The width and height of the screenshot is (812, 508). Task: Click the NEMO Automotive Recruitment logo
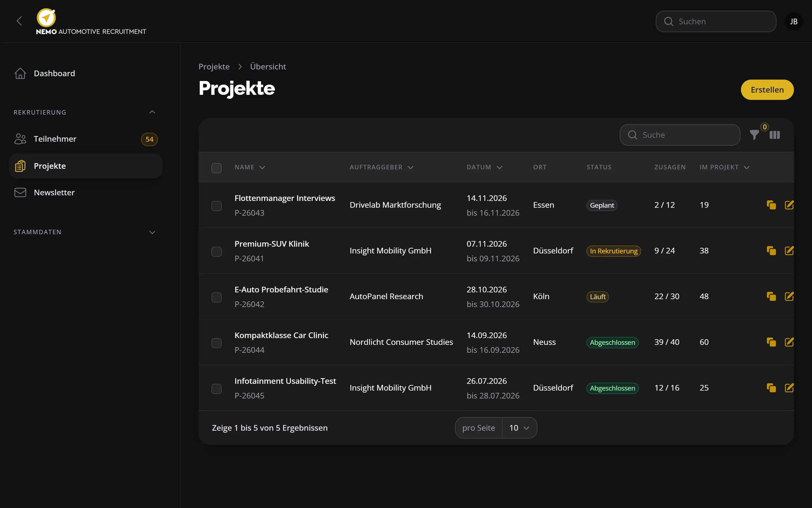click(91, 21)
